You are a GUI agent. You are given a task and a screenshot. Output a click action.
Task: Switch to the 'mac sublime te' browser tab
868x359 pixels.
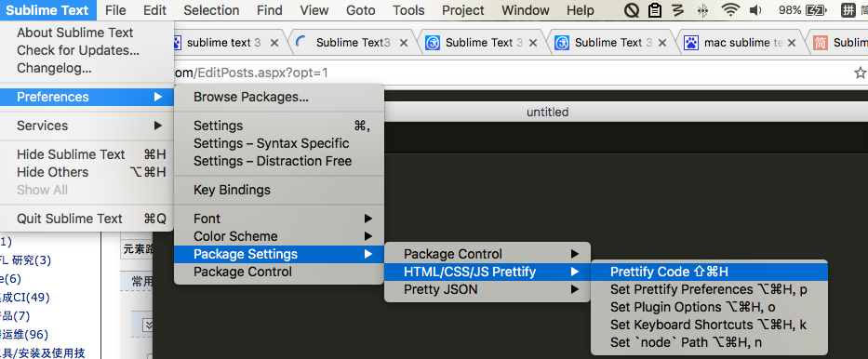coord(742,43)
